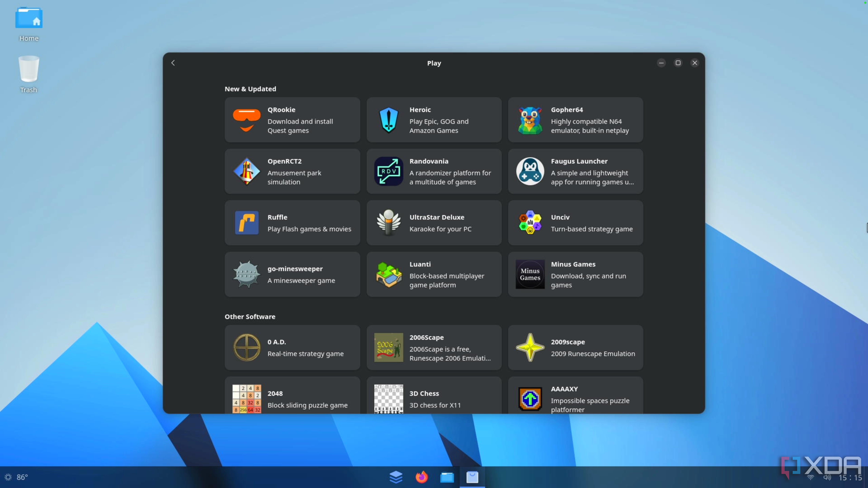Image resolution: width=868 pixels, height=488 pixels.
Task: Select the 0 A.D. crosshair icon
Action: [247, 348]
